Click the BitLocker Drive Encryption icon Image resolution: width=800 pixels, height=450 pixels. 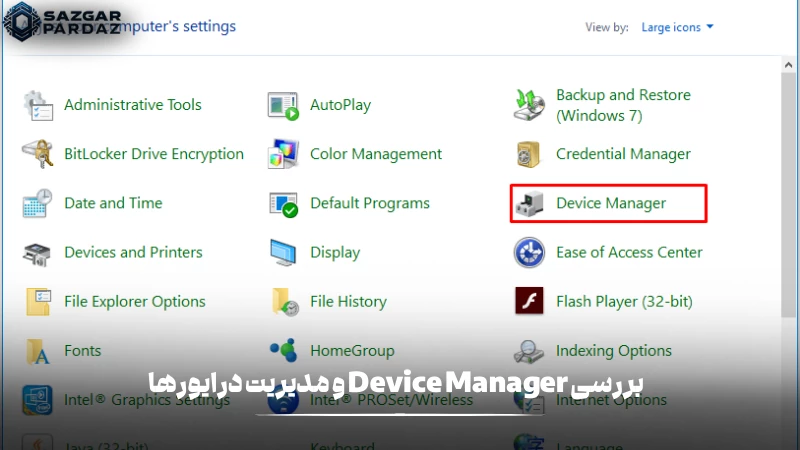[38, 154]
